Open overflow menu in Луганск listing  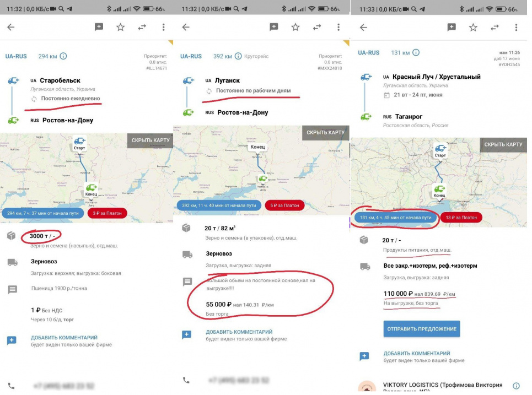tap(338, 27)
